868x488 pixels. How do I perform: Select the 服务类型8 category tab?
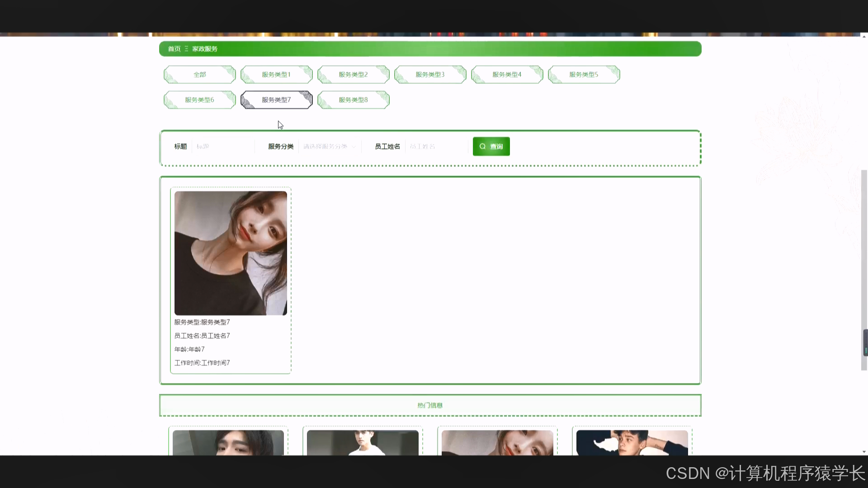click(x=353, y=100)
